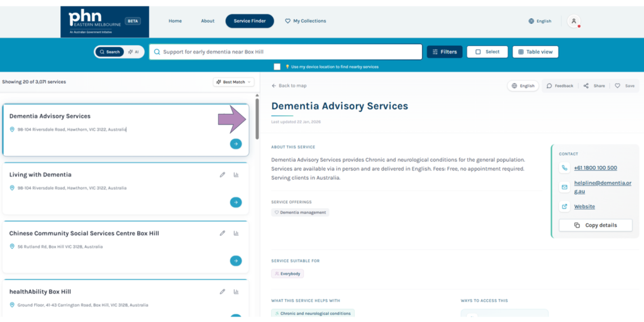This screenshot has height=322, width=644.
Task: Click the results list vertical scrollbar
Action: (x=257, y=118)
